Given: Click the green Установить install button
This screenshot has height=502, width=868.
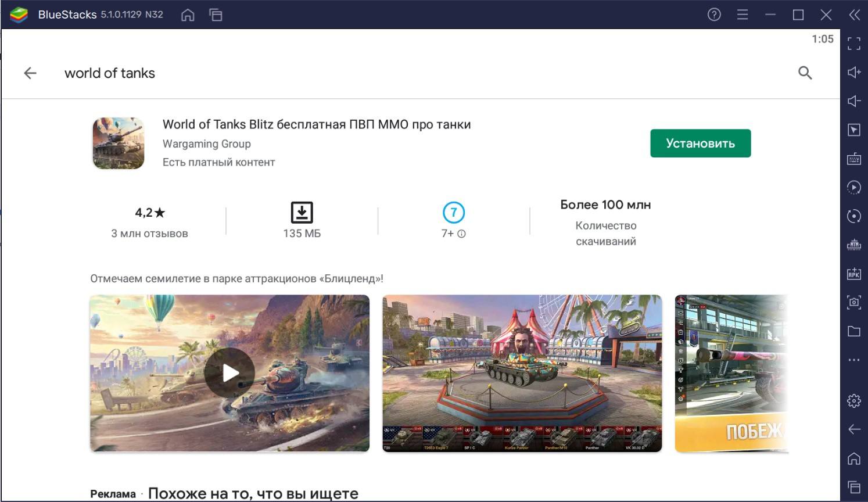Looking at the screenshot, I should [x=700, y=144].
